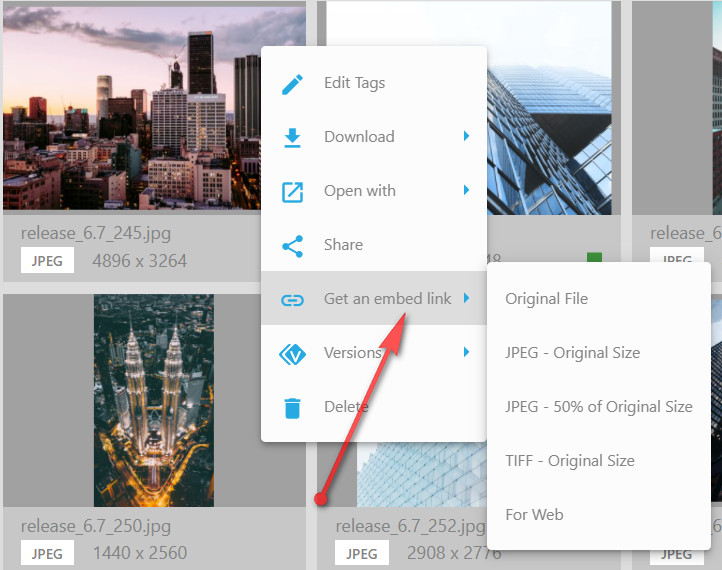The height and width of the screenshot is (570, 722).
Task: Click JPEG badge under release_6.7_250.jpg
Action: (47, 552)
